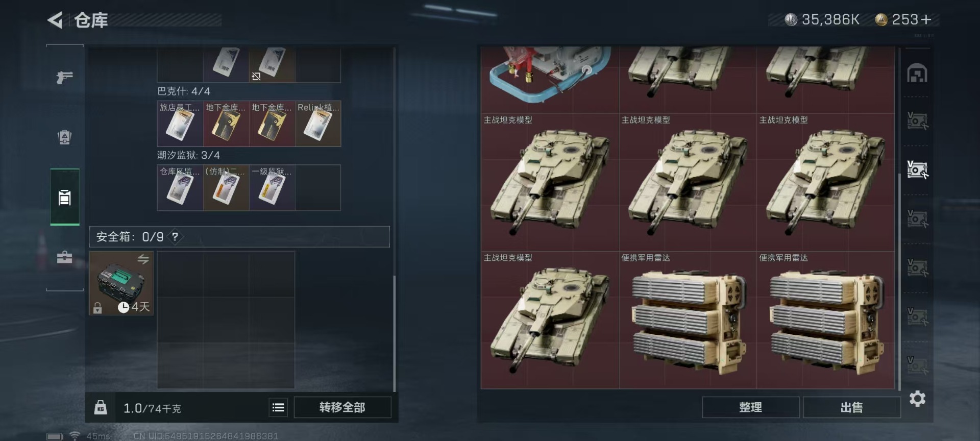
Task: Click the 整理 sort button
Action: [x=750, y=407]
